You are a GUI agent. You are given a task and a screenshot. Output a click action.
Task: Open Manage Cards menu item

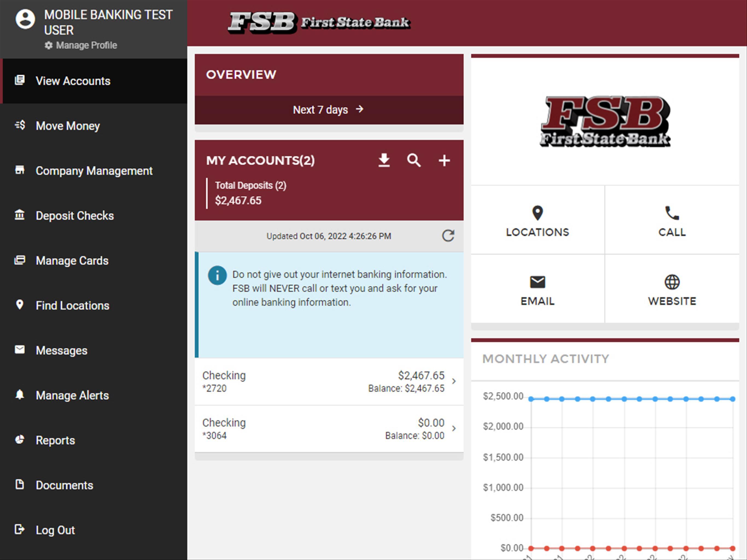point(94,260)
